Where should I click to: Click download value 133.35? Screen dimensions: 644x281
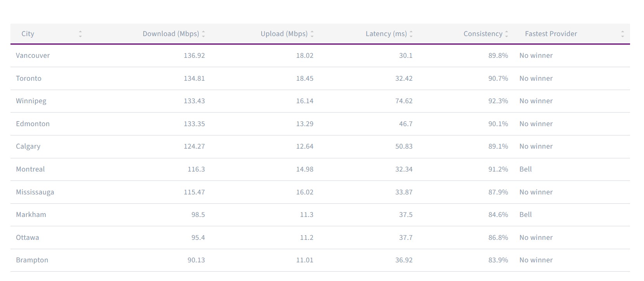194,124
